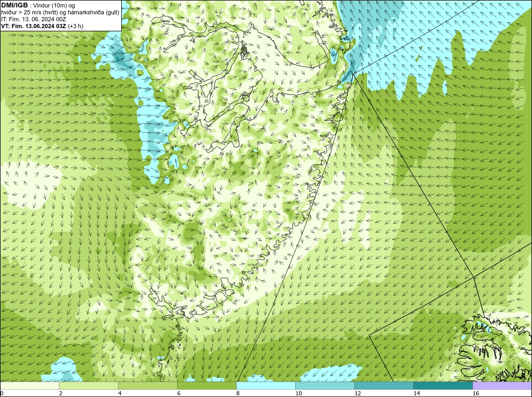Viewport: 532px width, 397px height.
Task: Select the 2–4 m/s light green legend swatch
Action: [88, 386]
